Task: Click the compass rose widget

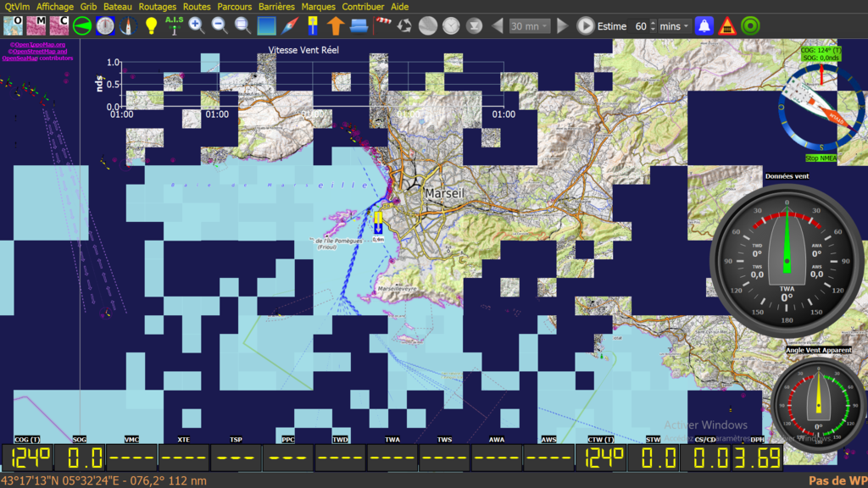Action: [x=821, y=108]
